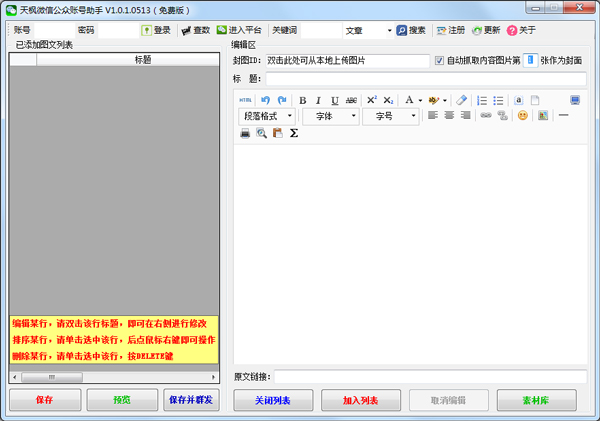Open the 段落格式 dropdown
This screenshot has width=600, height=421.
click(267, 116)
